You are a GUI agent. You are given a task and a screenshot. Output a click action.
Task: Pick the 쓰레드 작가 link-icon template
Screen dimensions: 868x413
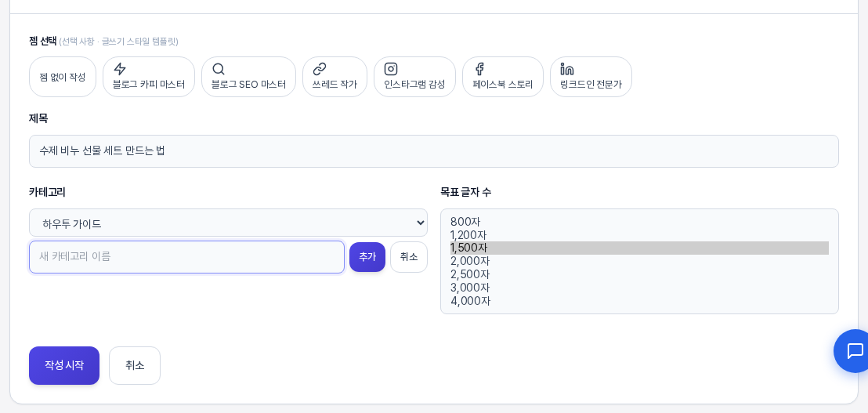pyautogui.click(x=335, y=77)
